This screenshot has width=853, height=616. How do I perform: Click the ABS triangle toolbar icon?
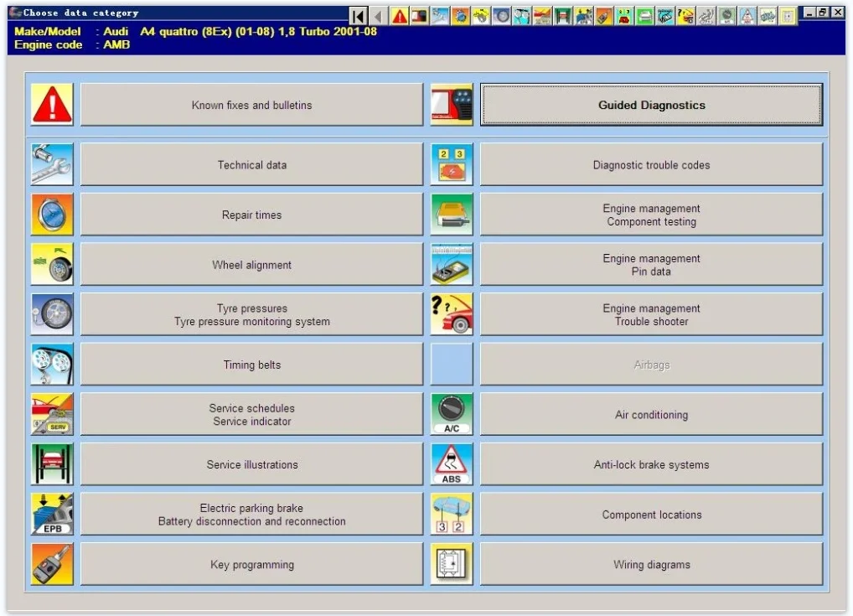[746, 16]
